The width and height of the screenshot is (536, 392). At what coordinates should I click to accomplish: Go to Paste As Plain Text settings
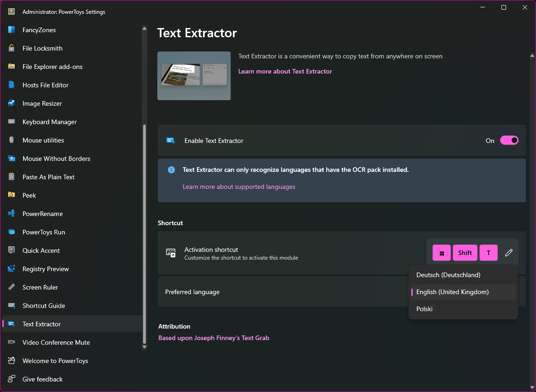tap(72, 177)
